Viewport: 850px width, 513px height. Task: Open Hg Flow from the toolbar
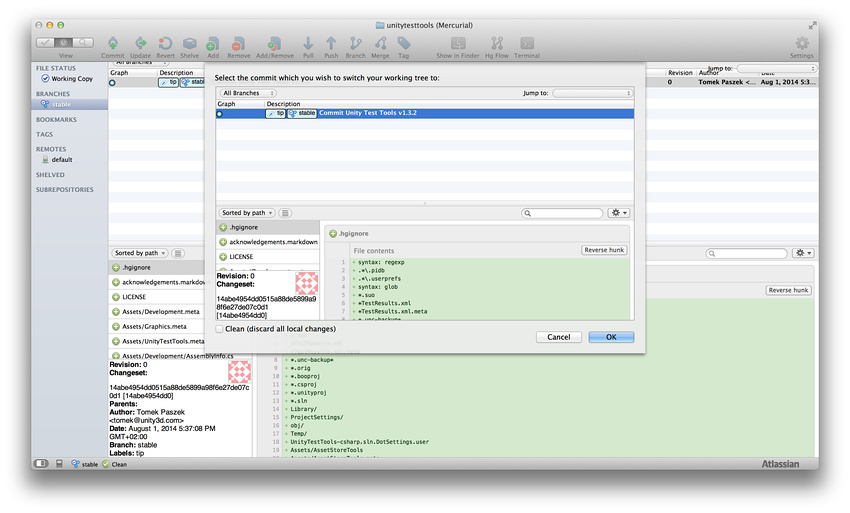pyautogui.click(x=496, y=44)
